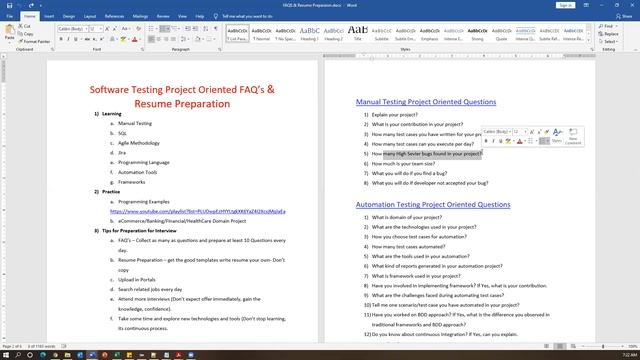Open the Select dropdown in Editing group
Viewport: 640px width, 360px height.
pos(608,41)
